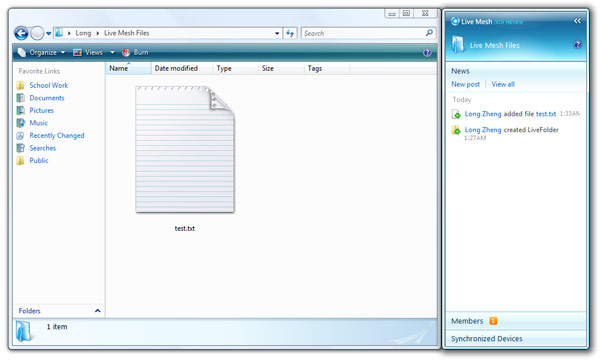This screenshot has height=360, width=600.
Task: Open the recent pages dropdown arrow
Action: pos(49,34)
